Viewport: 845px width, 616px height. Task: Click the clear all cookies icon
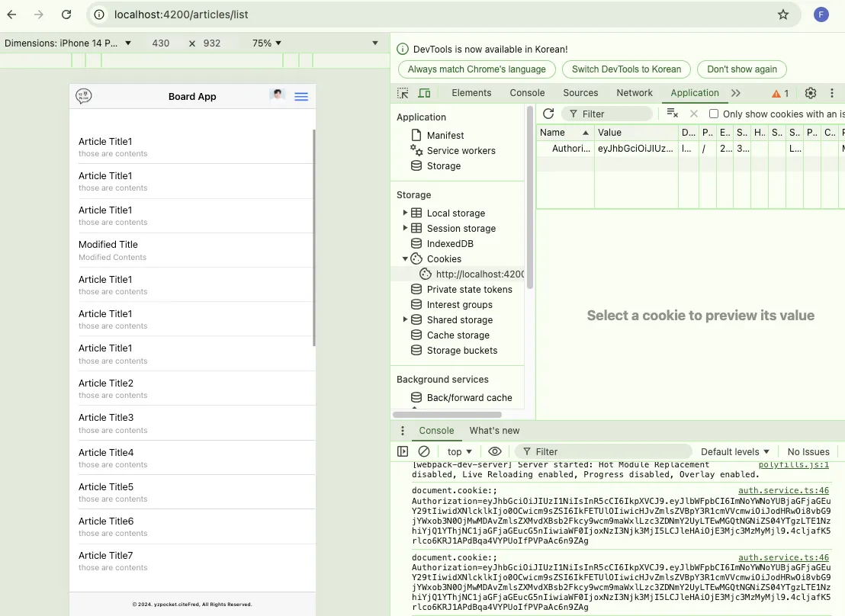click(x=672, y=114)
